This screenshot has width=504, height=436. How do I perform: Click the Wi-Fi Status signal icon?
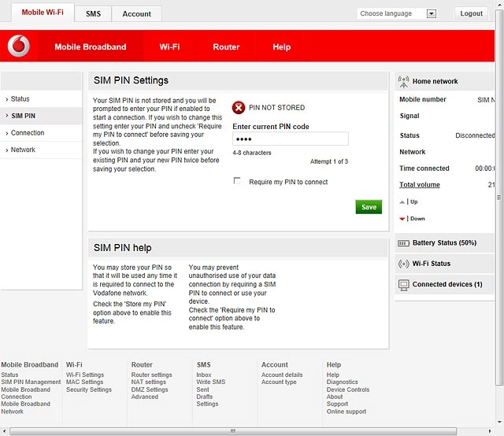(403, 264)
